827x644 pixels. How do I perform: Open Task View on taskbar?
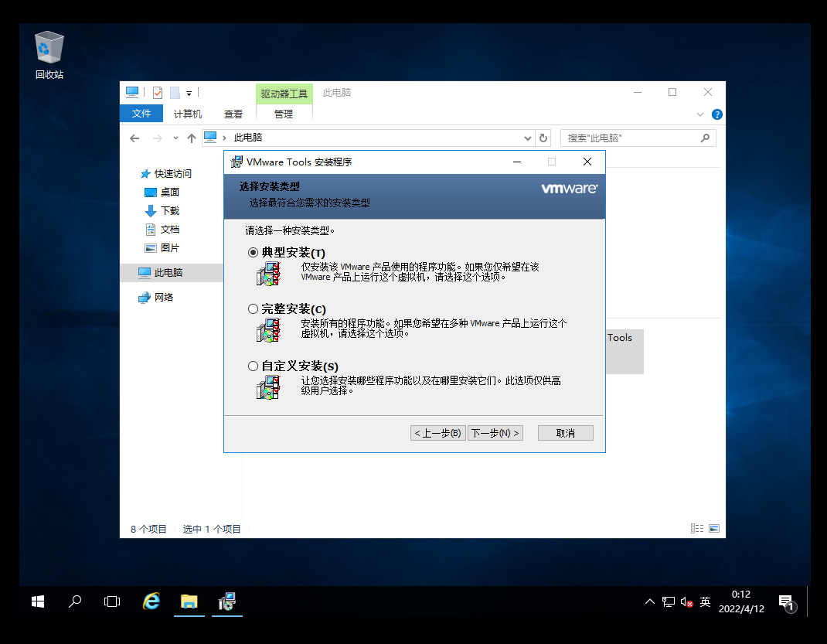click(112, 601)
